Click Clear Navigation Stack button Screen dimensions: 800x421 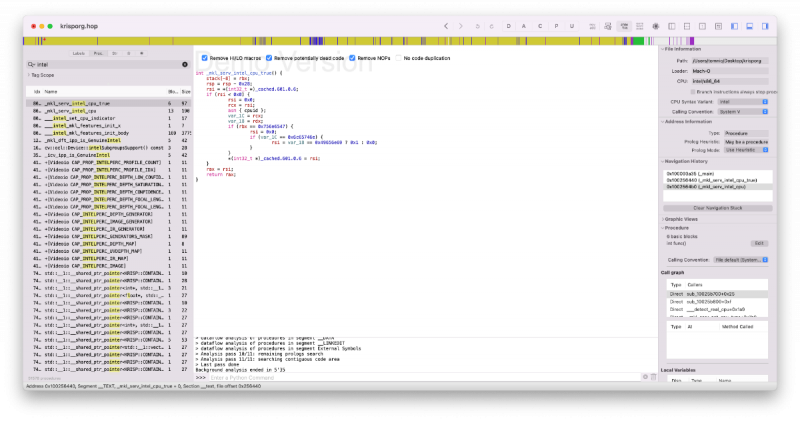(719, 207)
